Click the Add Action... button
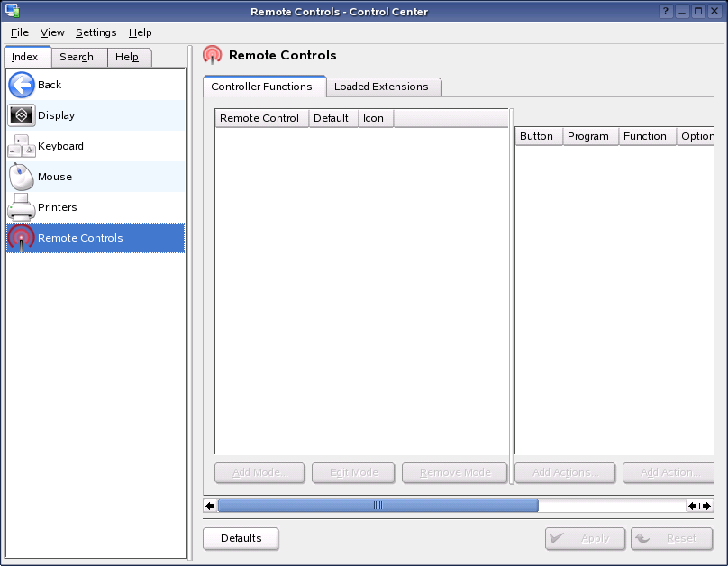This screenshot has height=566, width=728. (x=669, y=472)
